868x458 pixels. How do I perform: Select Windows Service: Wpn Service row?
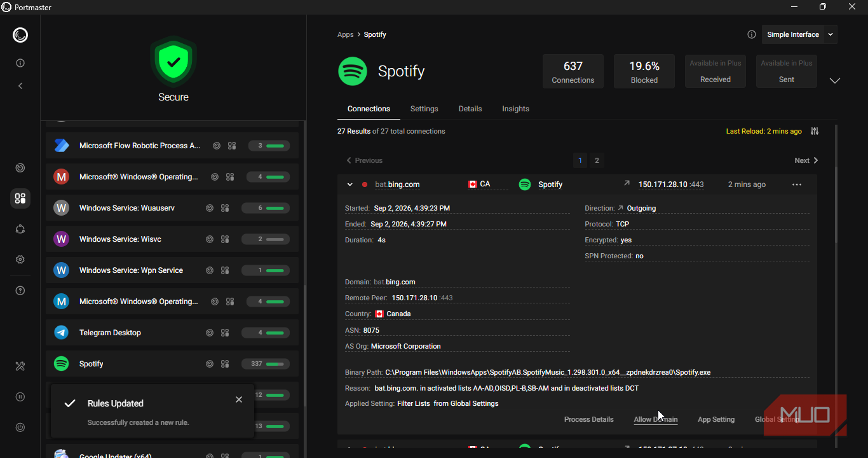coord(172,270)
